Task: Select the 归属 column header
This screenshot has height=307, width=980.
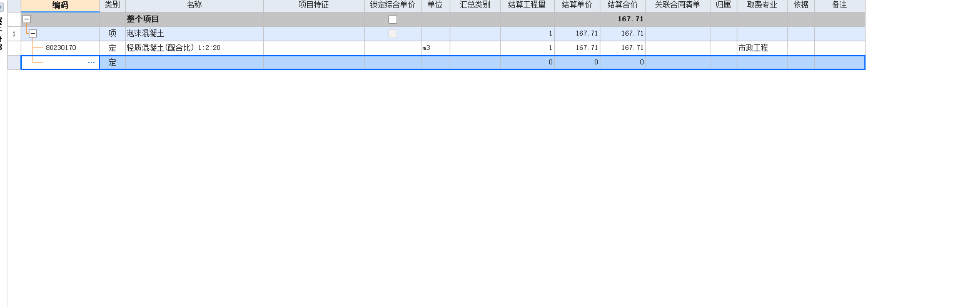Action: click(724, 5)
